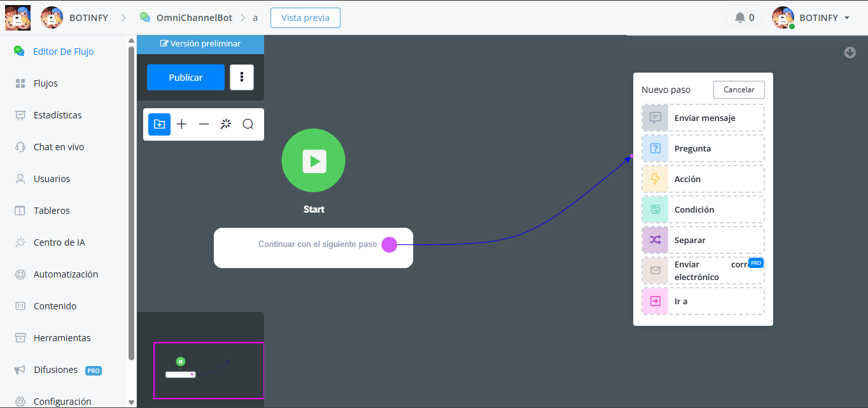Click the Difusiones megaphone icon
Image resolution: width=868 pixels, height=408 pixels.
[20, 370]
